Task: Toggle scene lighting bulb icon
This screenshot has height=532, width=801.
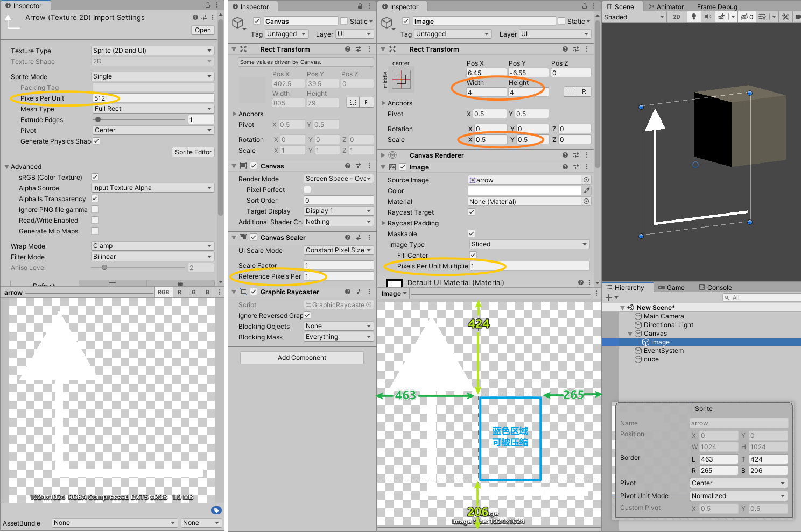Action: tap(693, 17)
